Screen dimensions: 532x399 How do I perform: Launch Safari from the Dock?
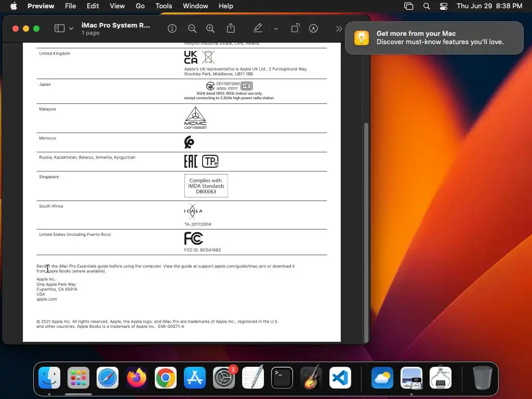coord(108,378)
